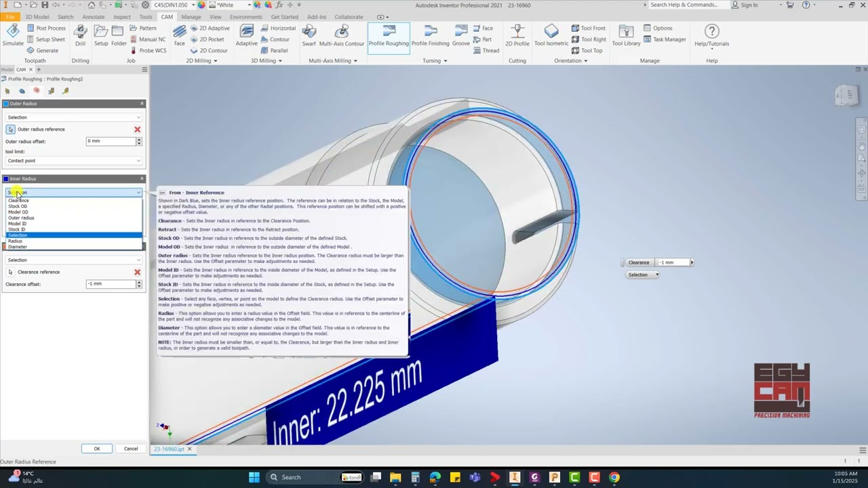This screenshot has width=868, height=488.
Task: Select the 3D Adaptive strategy
Action: (246, 35)
